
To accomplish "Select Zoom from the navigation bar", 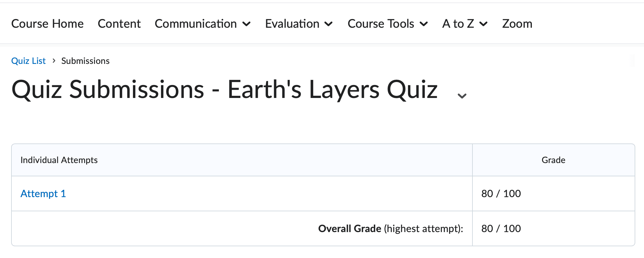I will [517, 24].
